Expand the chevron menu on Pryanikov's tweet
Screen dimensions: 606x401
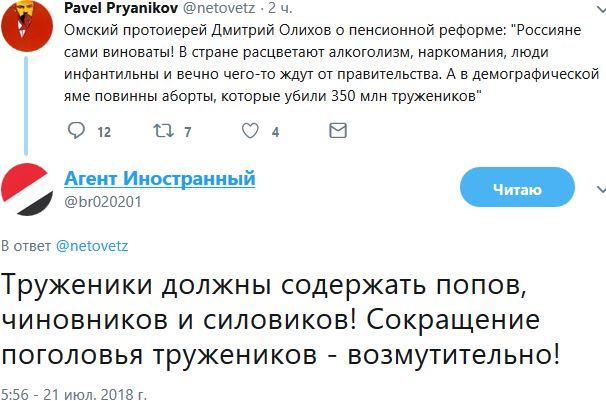pos(594,9)
